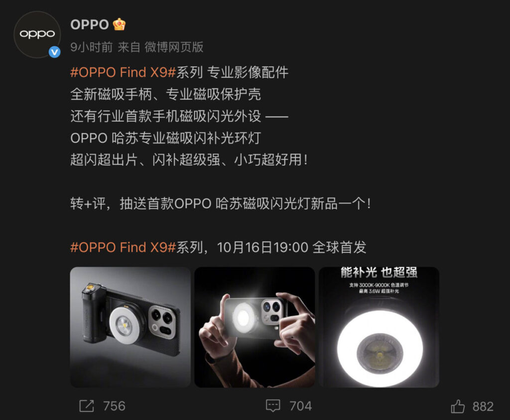510x420 pixels.
Task: Like the post with thumbs-up icon
Action: (x=458, y=407)
